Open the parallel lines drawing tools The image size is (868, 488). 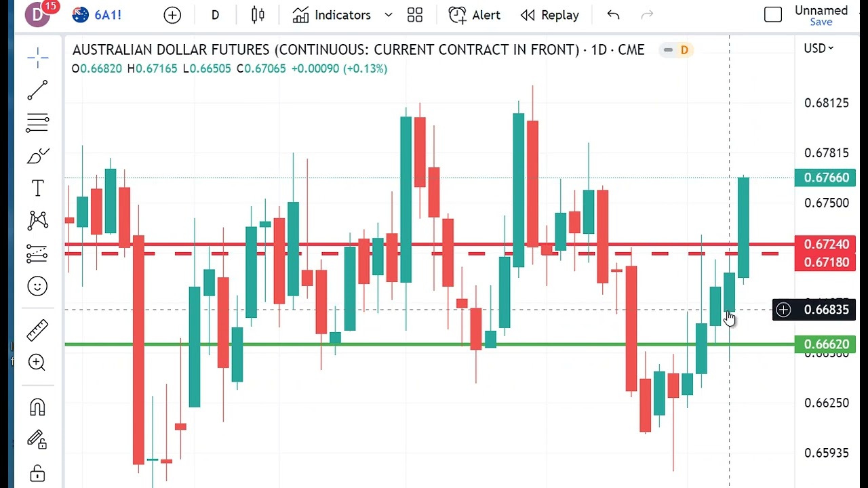click(x=37, y=123)
